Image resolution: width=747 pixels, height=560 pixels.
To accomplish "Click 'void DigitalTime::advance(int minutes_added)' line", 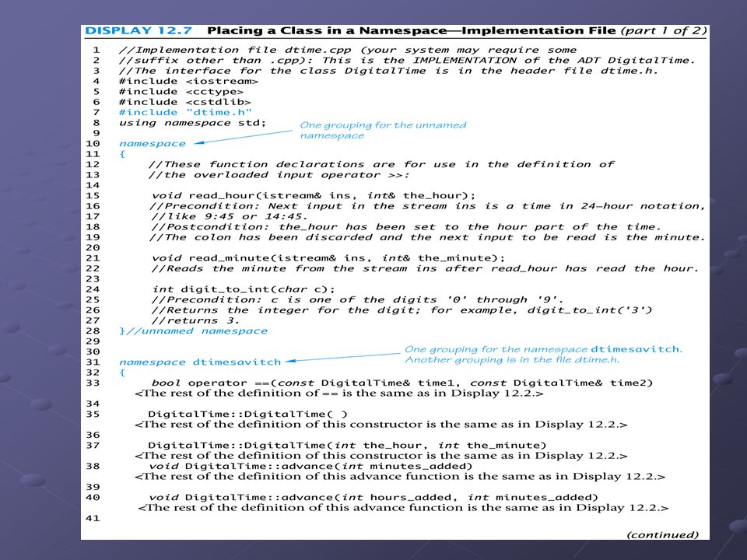I will [310, 466].
